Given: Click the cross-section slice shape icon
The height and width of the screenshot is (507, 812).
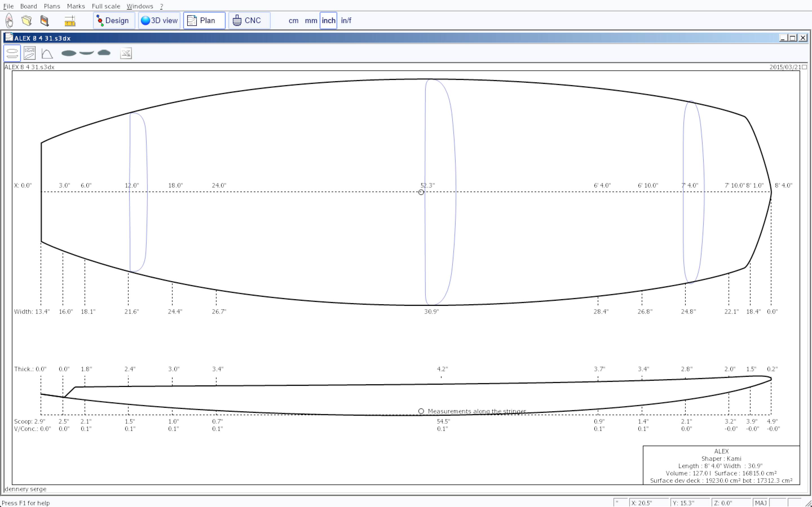Looking at the screenshot, I should [x=104, y=53].
